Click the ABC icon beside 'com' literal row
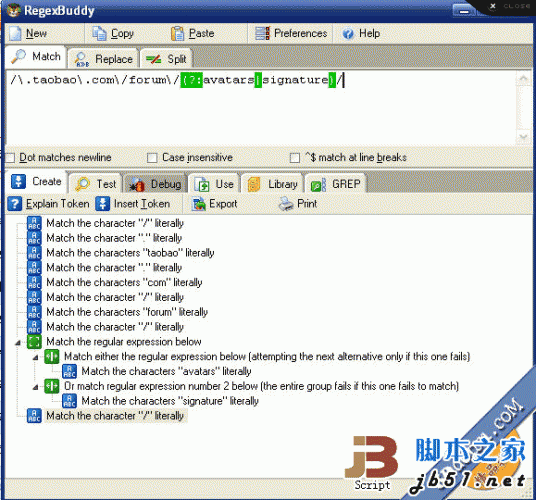Image resolution: width=536 pixels, height=500 pixels. [x=34, y=283]
